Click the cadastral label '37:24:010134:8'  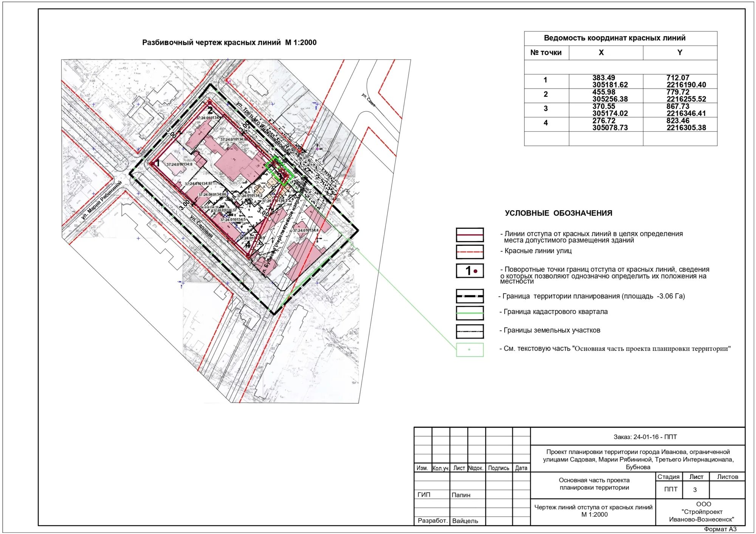click(179, 165)
